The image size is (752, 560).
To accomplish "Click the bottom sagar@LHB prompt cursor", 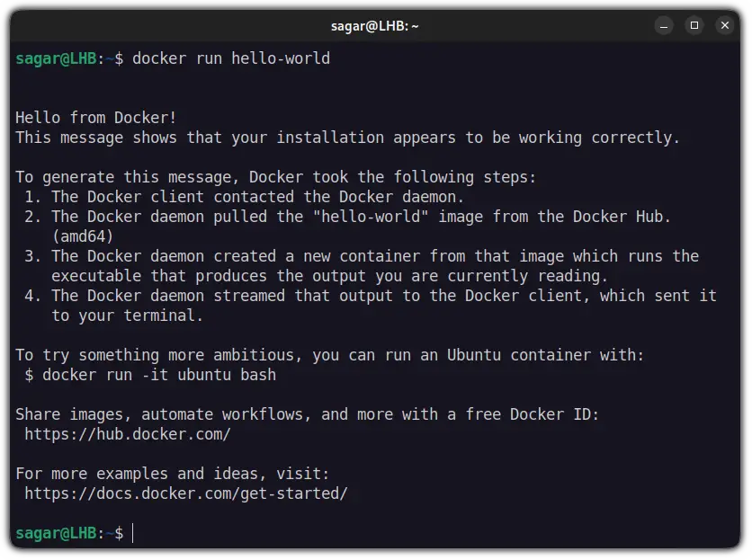I will 133,533.
